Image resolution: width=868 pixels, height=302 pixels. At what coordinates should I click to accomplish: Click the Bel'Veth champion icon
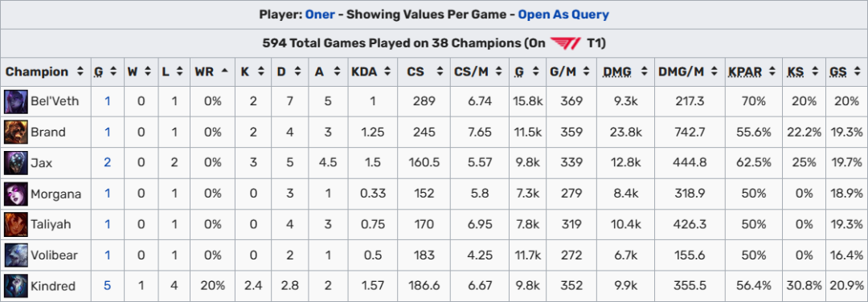(13, 101)
